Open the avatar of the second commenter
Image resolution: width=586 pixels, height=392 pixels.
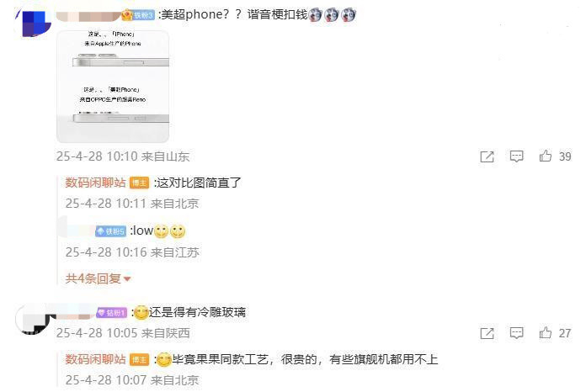[34, 319]
